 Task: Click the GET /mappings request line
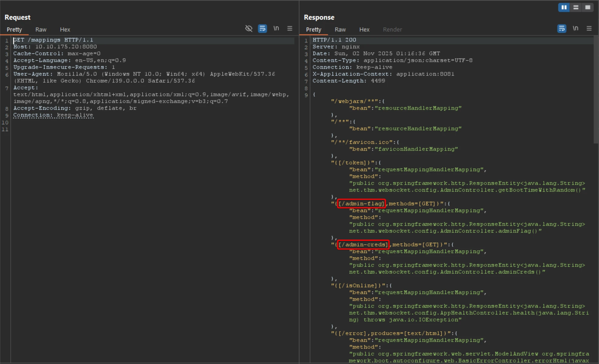[x=53, y=40]
